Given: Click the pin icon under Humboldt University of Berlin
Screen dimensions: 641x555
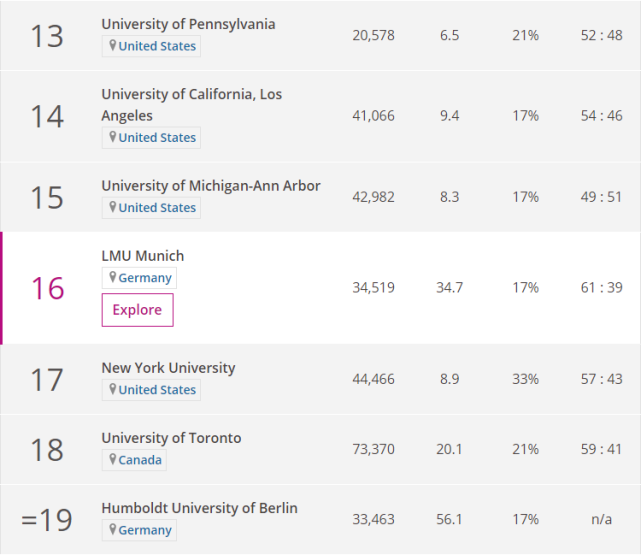Looking at the screenshot, I should [x=113, y=530].
